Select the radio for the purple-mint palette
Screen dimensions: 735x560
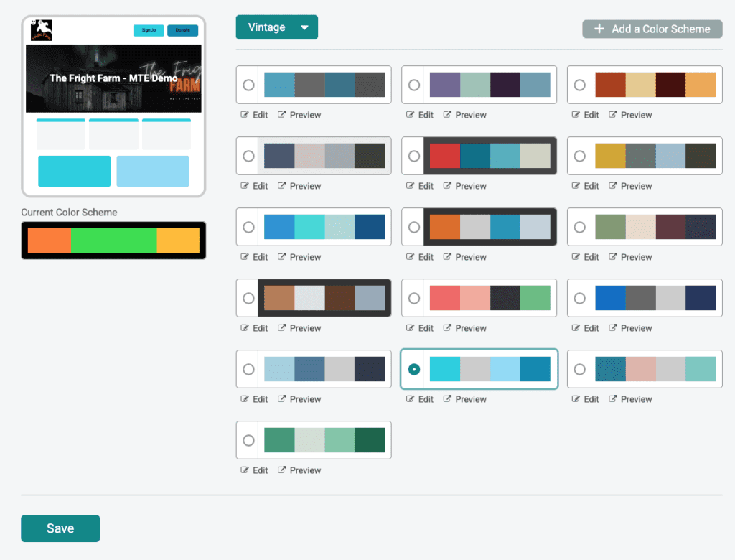tap(414, 85)
